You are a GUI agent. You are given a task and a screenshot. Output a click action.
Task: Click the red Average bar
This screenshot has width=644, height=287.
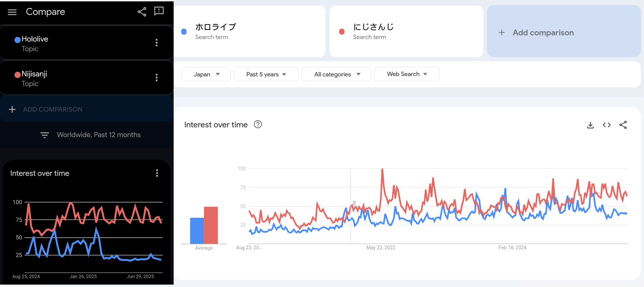(x=211, y=225)
